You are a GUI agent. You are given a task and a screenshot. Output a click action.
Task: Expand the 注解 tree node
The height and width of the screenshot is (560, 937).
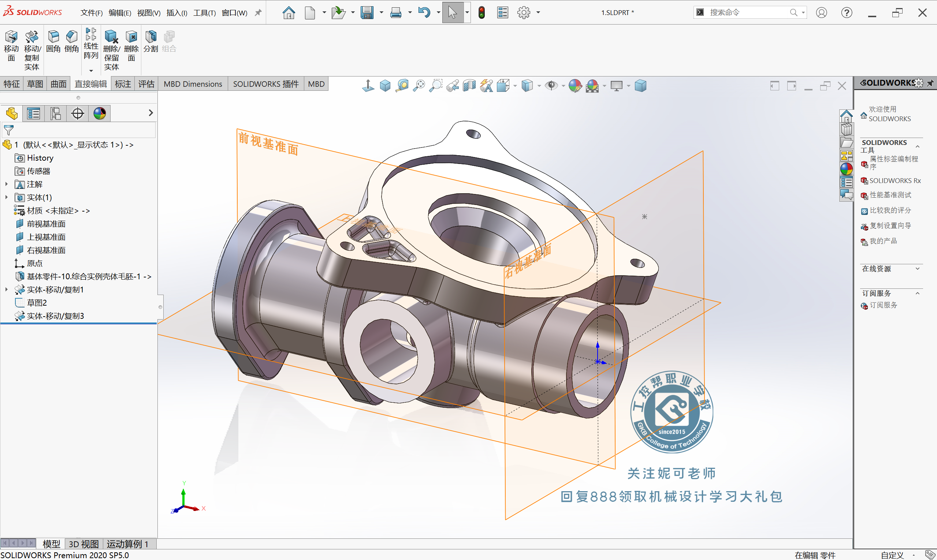coord(7,184)
